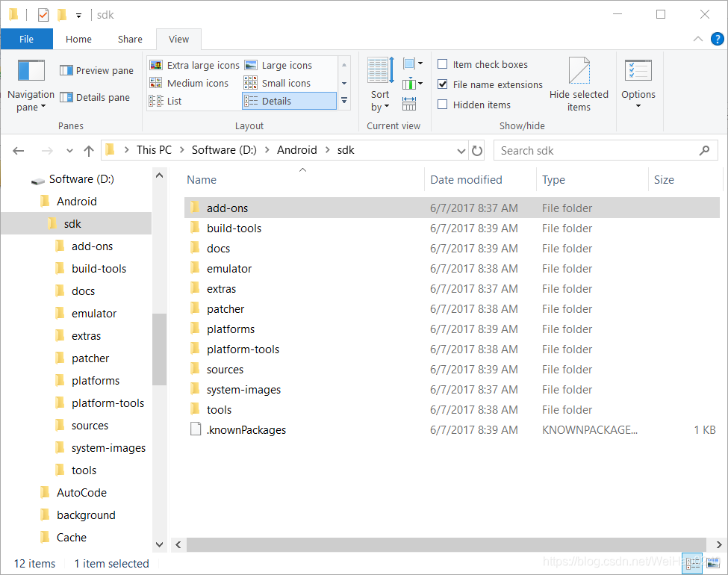Switch to the Home ribbon tab

pyautogui.click(x=78, y=39)
